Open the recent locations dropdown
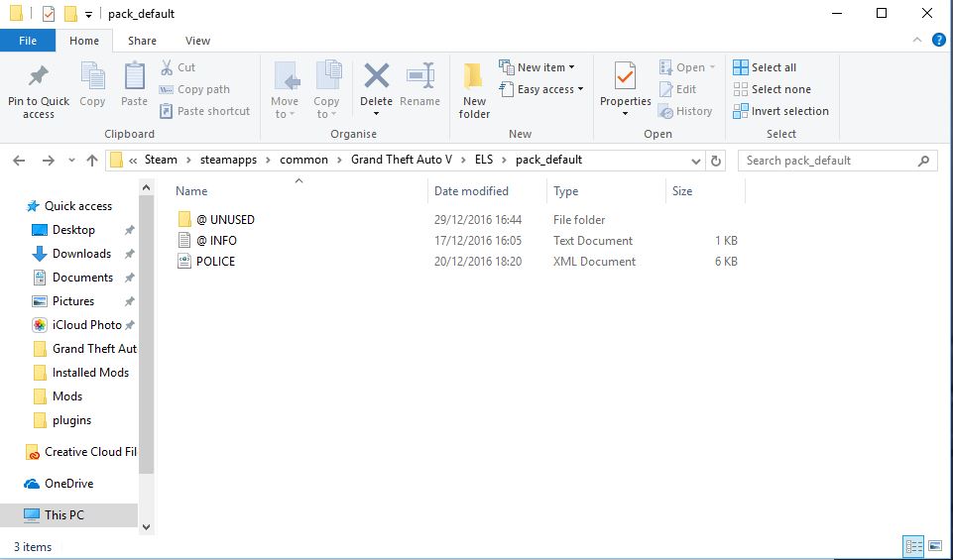This screenshot has width=953, height=560. click(71, 161)
